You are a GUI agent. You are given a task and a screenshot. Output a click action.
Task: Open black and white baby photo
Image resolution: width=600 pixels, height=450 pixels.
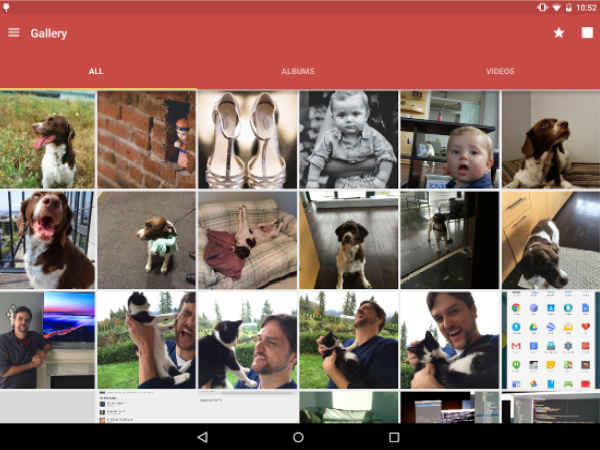pyautogui.click(x=349, y=139)
